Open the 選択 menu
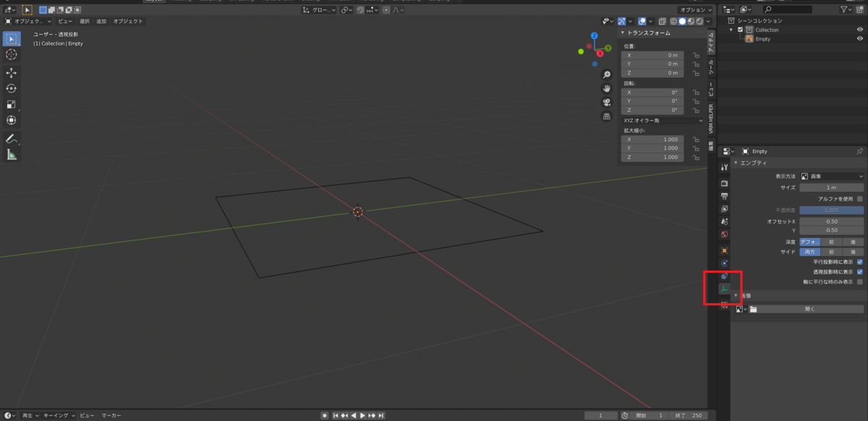This screenshot has width=868, height=421. tap(85, 22)
